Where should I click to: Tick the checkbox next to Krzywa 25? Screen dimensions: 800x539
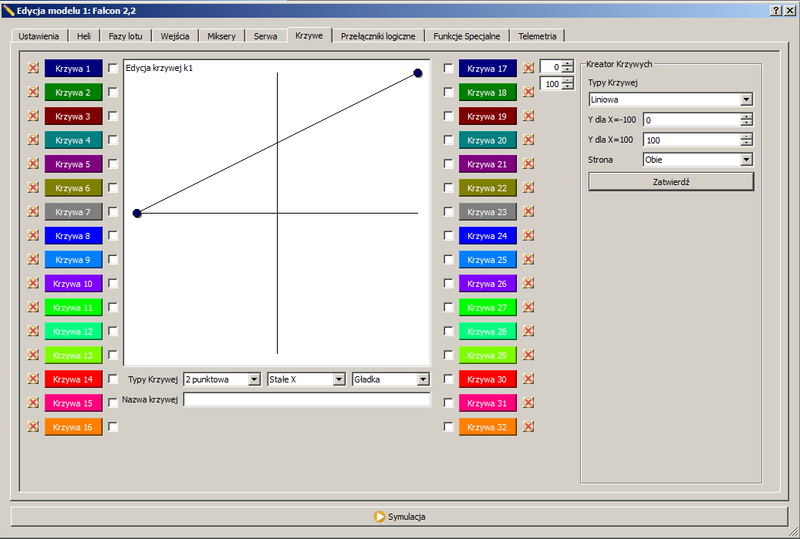pos(448,259)
